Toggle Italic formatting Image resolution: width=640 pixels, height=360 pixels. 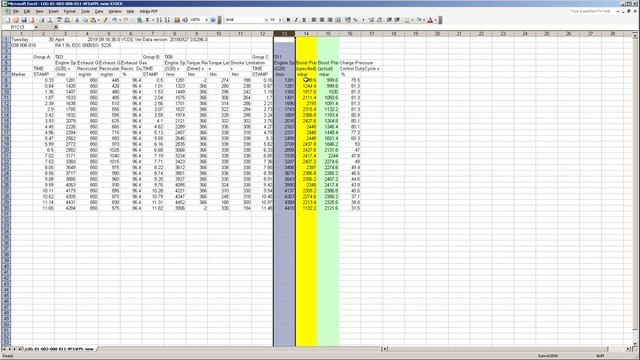pos(296,20)
